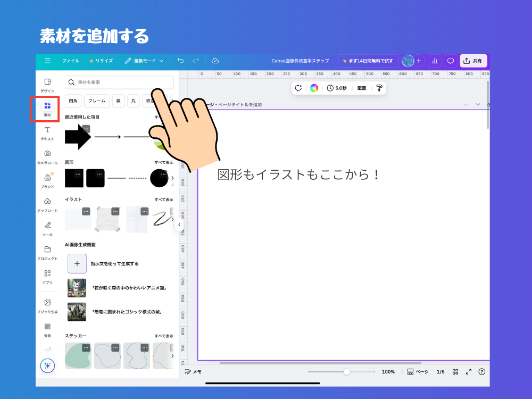Open the ツール panel
This screenshot has width=532, height=399.
[x=47, y=227]
